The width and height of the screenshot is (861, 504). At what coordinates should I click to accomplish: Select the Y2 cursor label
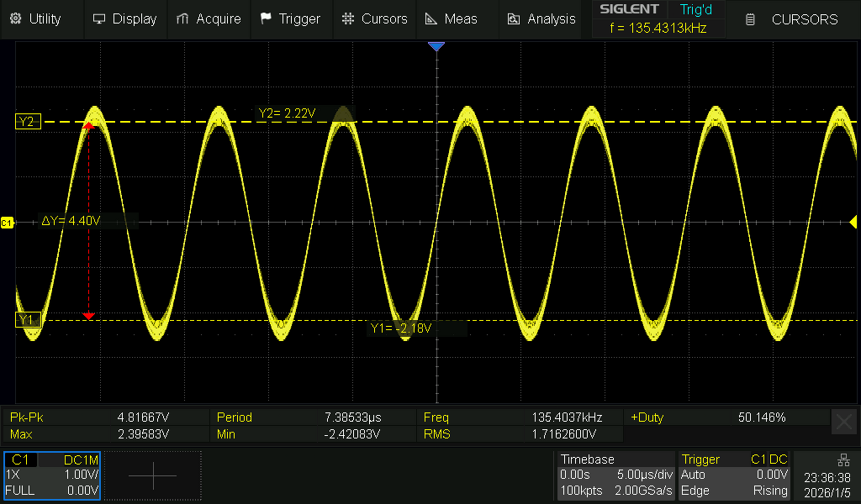tap(28, 121)
